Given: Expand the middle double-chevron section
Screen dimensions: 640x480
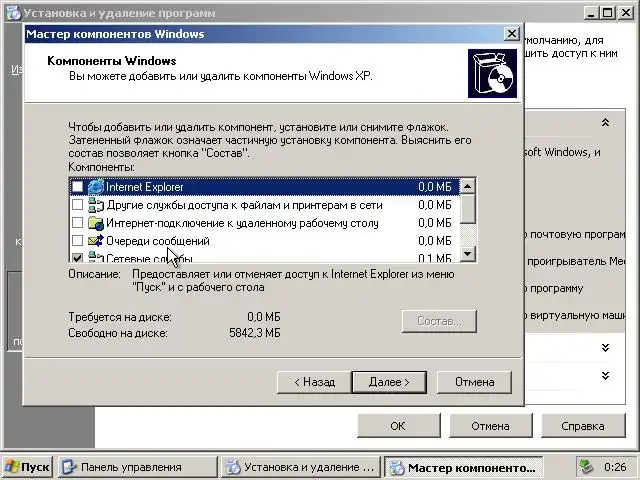Looking at the screenshot, I should point(606,347).
